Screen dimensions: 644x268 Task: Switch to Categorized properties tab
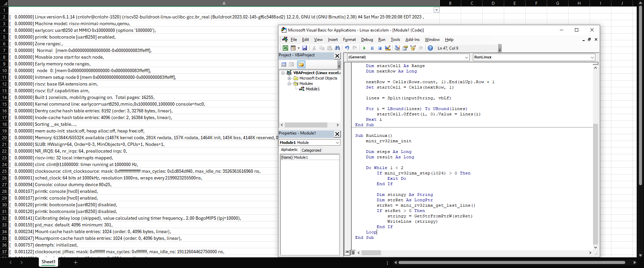click(x=311, y=150)
